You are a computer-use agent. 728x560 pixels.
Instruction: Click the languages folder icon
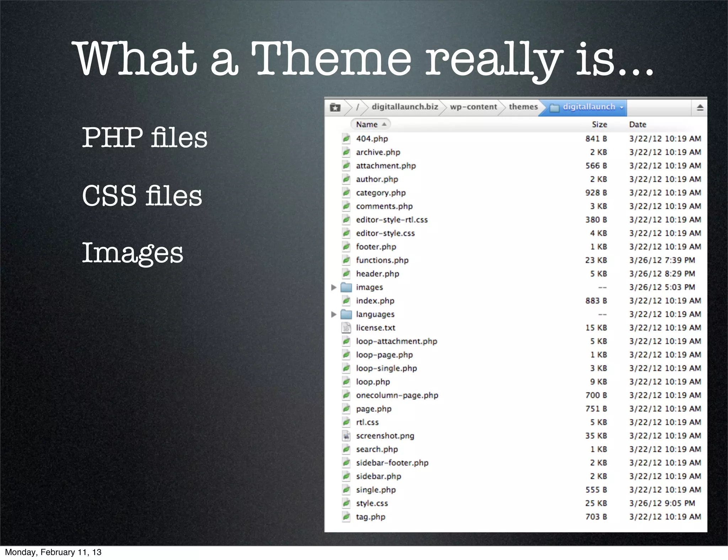tap(346, 314)
